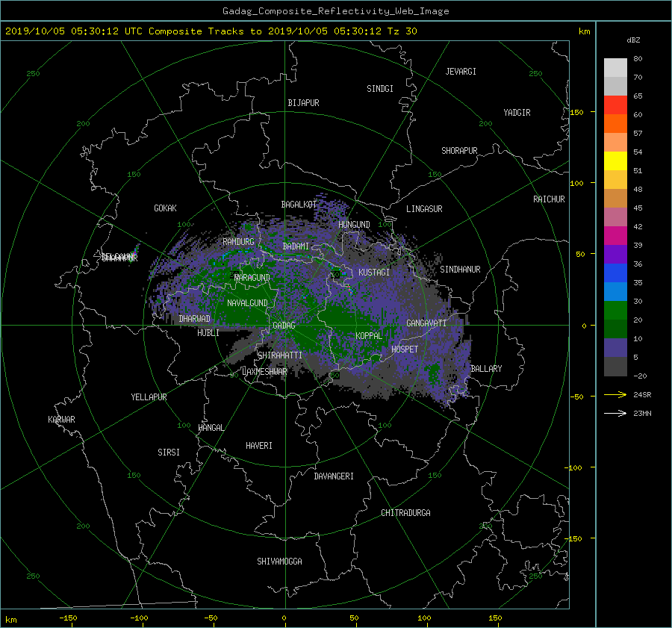Image resolution: width=672 pixels, height=628 pixels.
Task: Select the yellow 54 dBZ color swatch
Action: click(x=615, y=161)
